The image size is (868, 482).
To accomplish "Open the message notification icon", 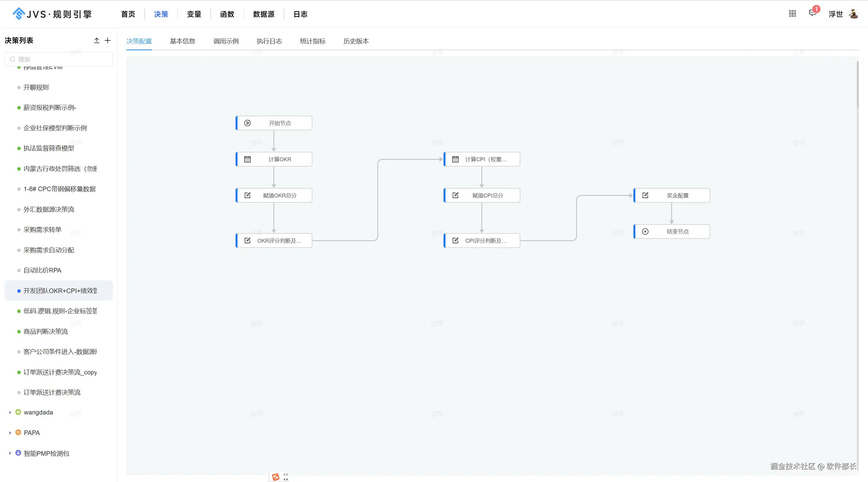I will coord(813,13).
